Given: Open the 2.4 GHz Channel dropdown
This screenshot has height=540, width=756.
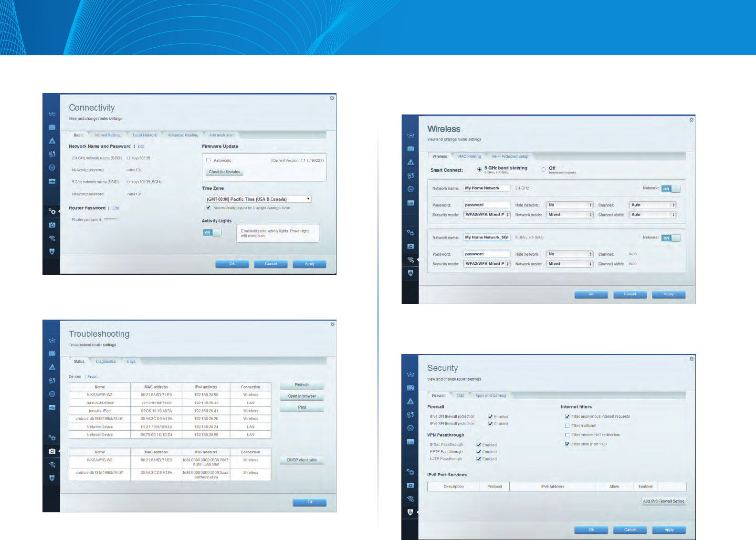Looking at the screenshot, I should point(652,205).
